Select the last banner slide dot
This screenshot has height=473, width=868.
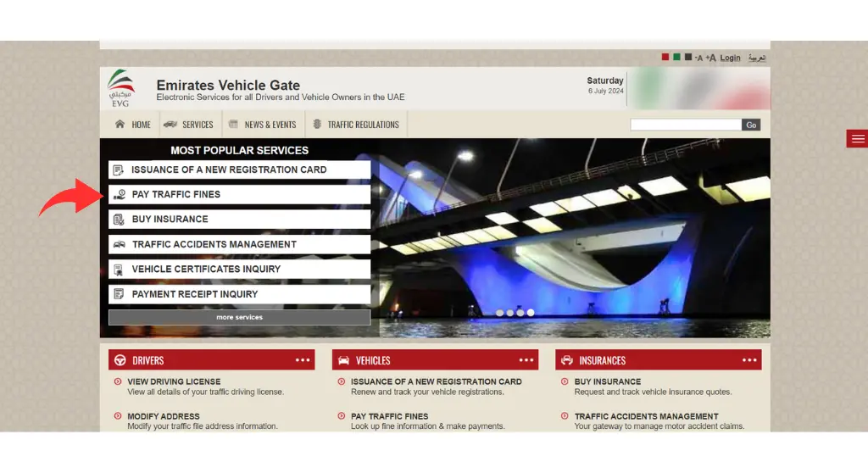[531, 313]
